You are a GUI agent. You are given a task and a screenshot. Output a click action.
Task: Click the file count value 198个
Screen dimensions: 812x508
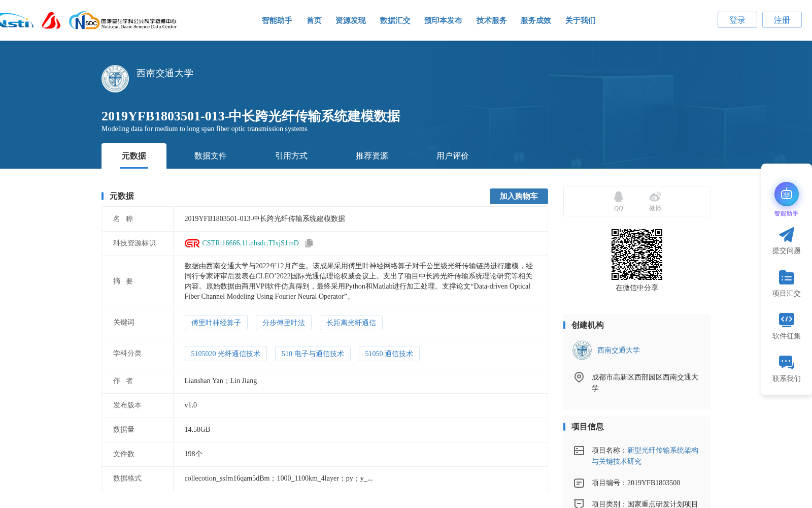pos(193,454)
